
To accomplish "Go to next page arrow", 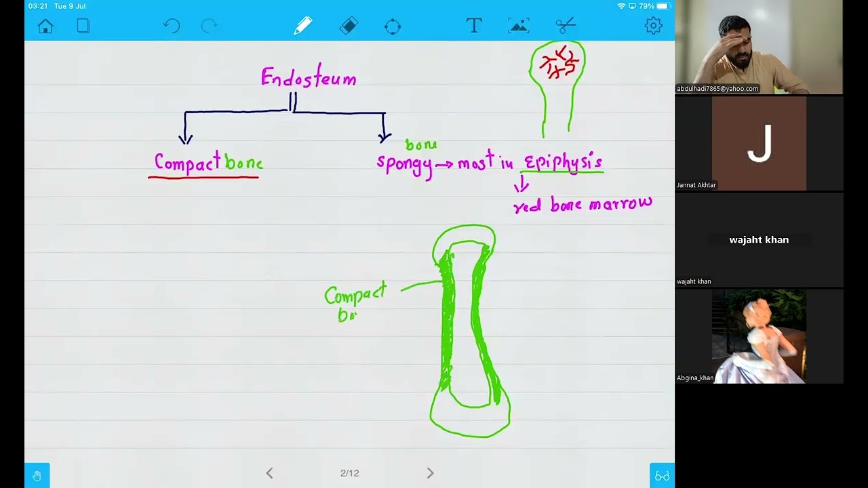I will tap(430, 473).
